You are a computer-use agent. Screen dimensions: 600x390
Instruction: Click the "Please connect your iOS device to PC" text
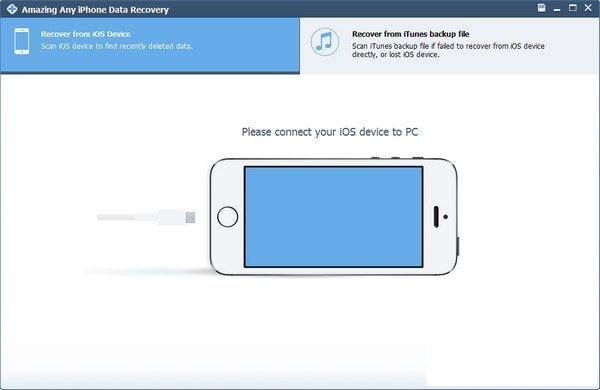click(x=330, y=132)
